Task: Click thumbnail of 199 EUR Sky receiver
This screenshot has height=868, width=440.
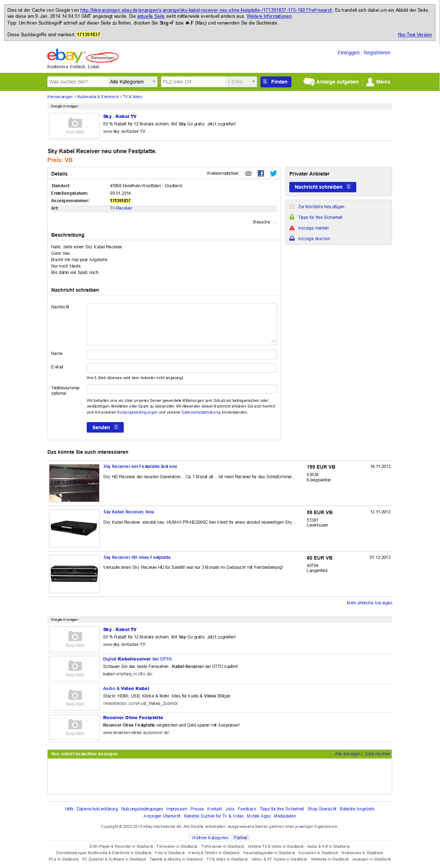Action: click(74, 483)
